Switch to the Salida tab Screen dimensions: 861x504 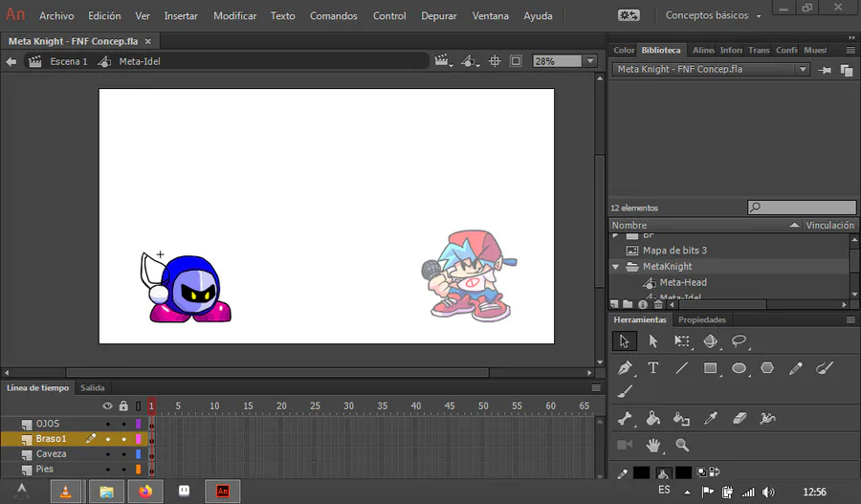click(92, 387)
